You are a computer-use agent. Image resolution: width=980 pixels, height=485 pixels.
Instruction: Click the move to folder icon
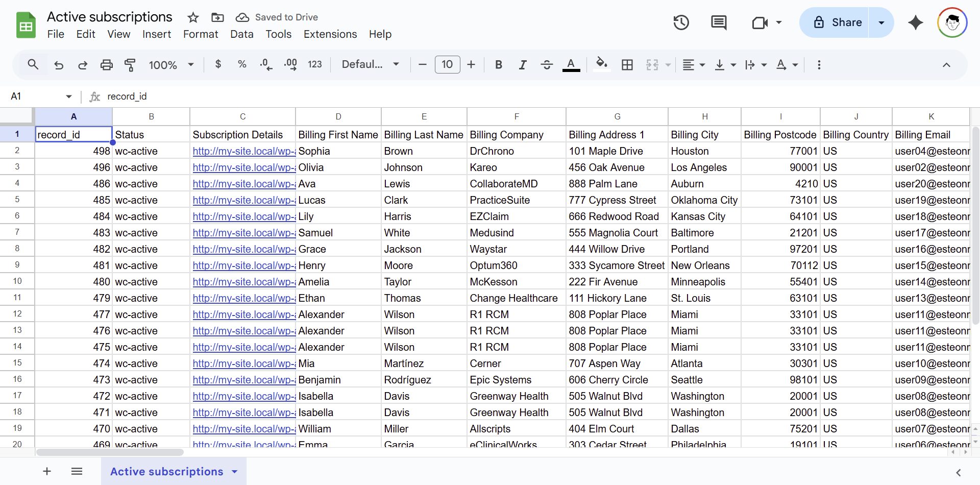point(217,17)
